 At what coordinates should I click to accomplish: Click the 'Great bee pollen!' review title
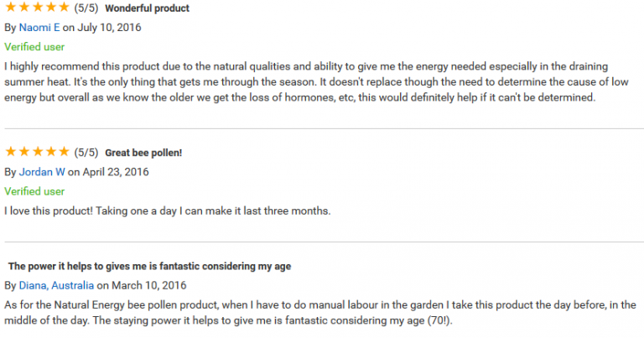143,153
